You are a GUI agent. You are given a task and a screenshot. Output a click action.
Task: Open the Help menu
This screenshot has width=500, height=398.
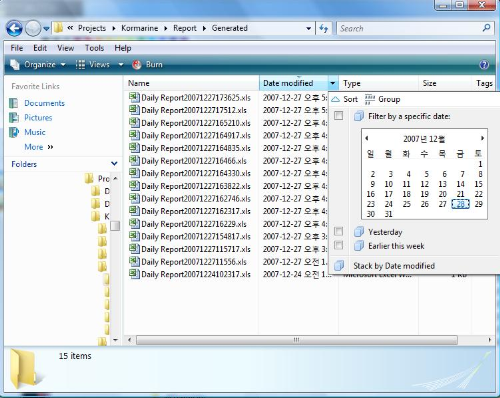tap(123, 48)
